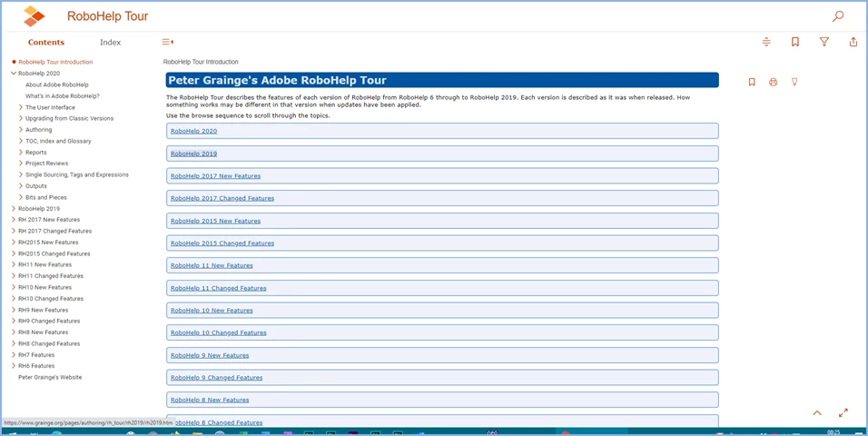Open the filter funnel icon
Image resolution: width=868 pixels, height=436 pixels.
coord(824,42)
